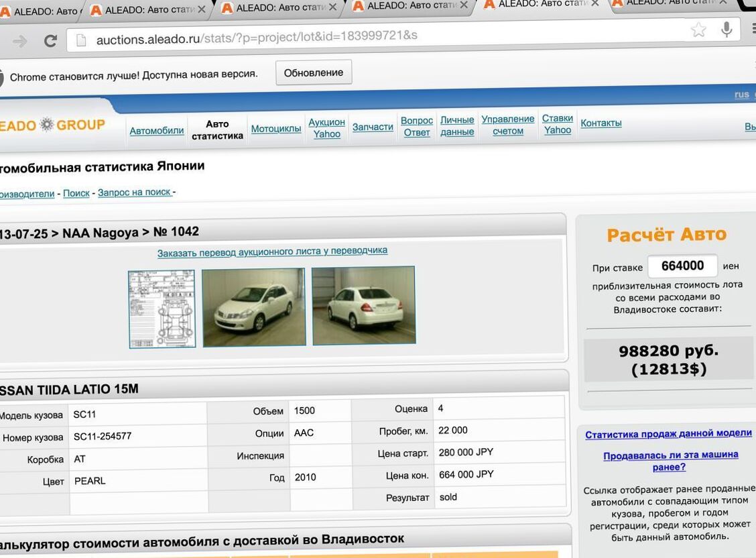Click the ALEADO GROUP logo sun emblem
Viewport: 756px width, 558px height.
[x=47, y=125]
